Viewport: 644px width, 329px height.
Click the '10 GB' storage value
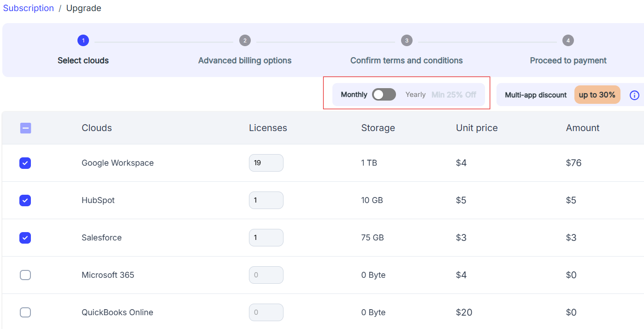pyautogui.click(x=372, y=200)
